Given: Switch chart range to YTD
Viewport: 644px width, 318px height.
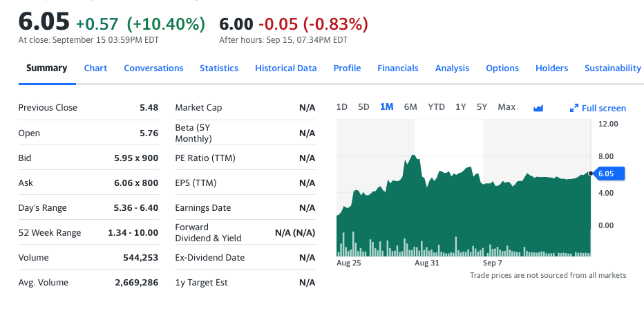Looking at the screenshot, I should pos(436,107).
